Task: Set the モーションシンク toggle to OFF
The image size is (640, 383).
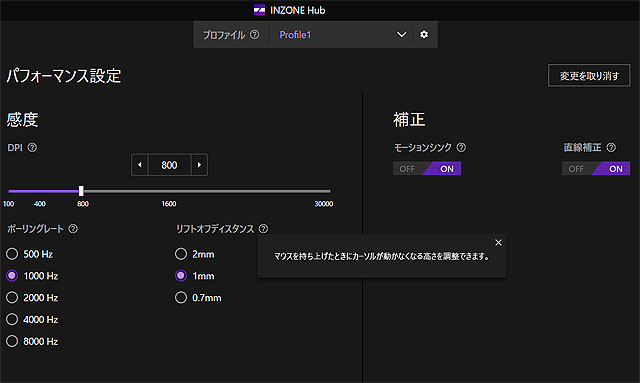Action: coord(407,169)
